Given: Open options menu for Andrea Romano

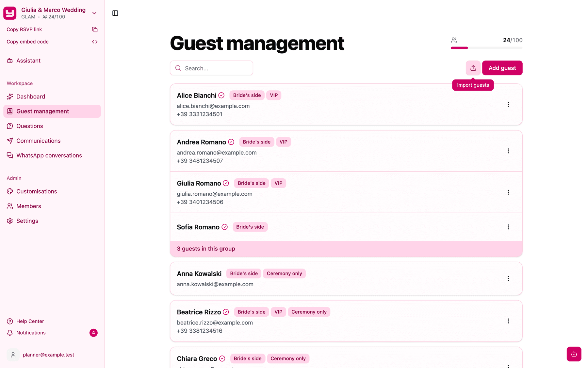Looking at the screenshot, I should pyautogui.click(x=508, y=151).
